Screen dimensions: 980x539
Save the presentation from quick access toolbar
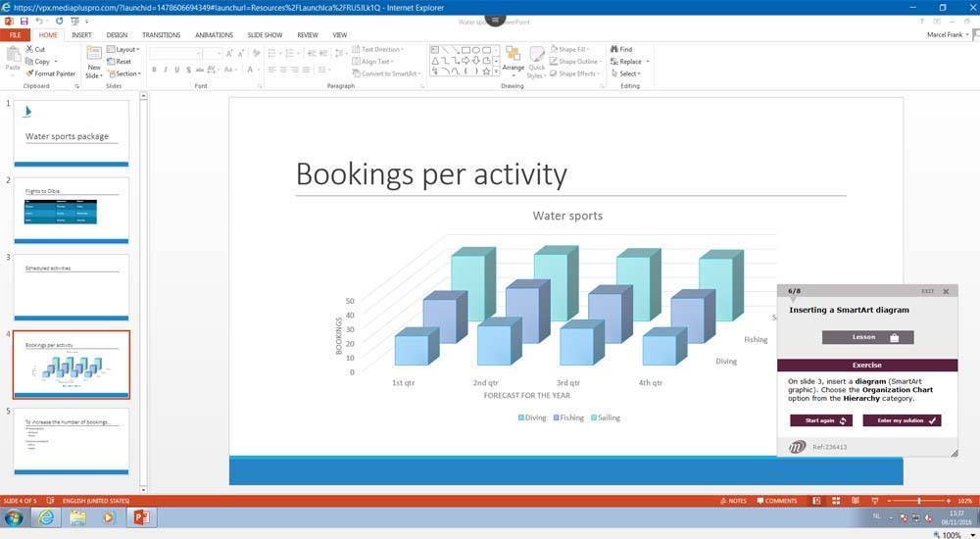click(23, 21)
